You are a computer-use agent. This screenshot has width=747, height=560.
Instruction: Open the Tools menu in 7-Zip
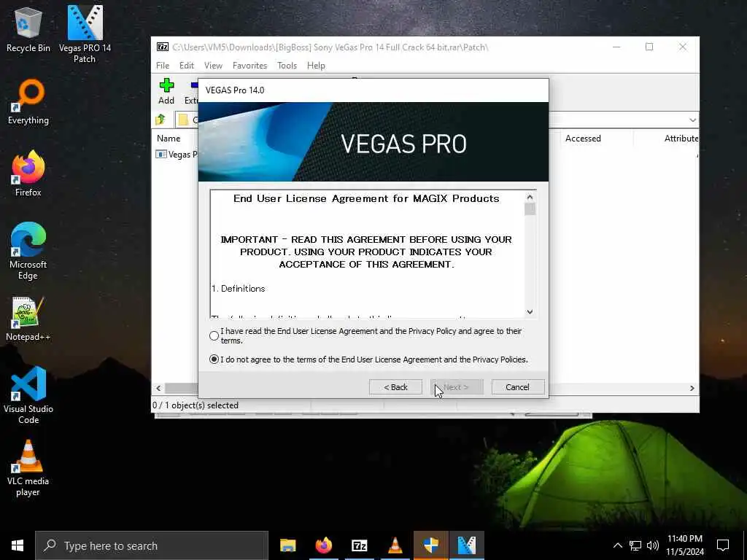287,66
